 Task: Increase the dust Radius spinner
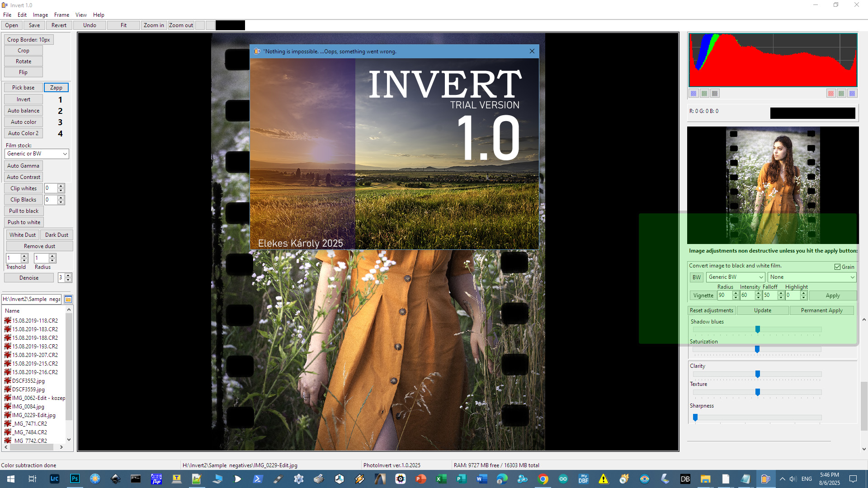(x=52, y=256)
